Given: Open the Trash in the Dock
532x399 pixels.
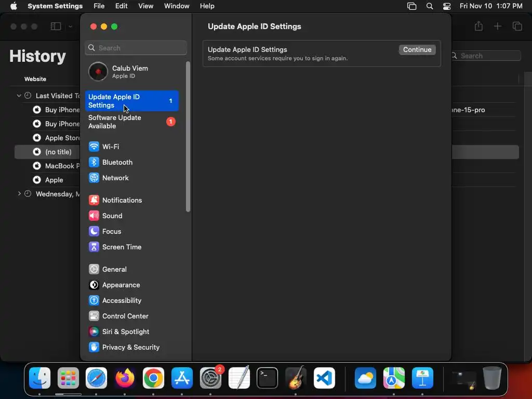Looking at the screenshot, I should (x=493, y=378).
